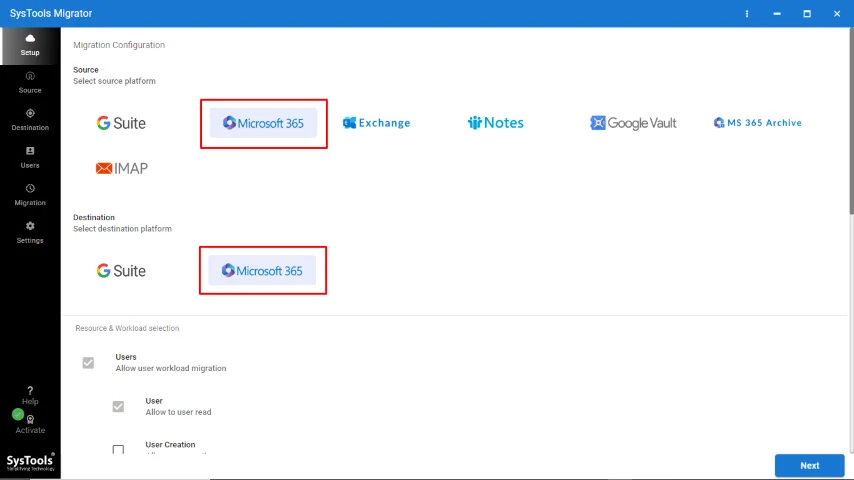Image resolution: width=854 pixels, height=480 pixels.
Task: Click the Next button
Action: pos(809,466)
